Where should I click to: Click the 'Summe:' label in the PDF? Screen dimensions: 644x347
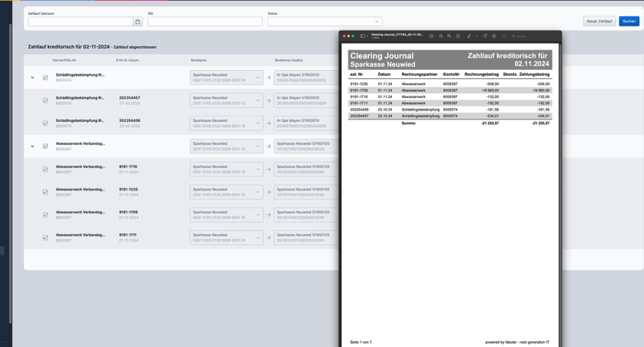tap(408, 123)
